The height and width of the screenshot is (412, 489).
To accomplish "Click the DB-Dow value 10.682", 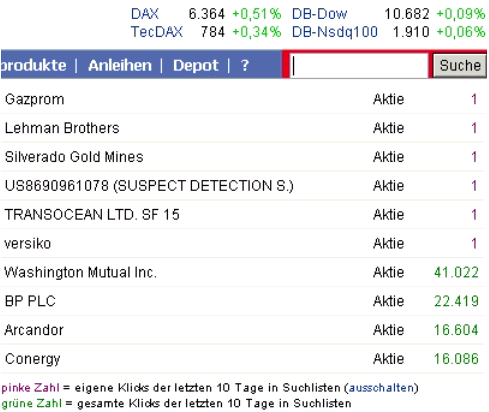I will click(407, 14).
